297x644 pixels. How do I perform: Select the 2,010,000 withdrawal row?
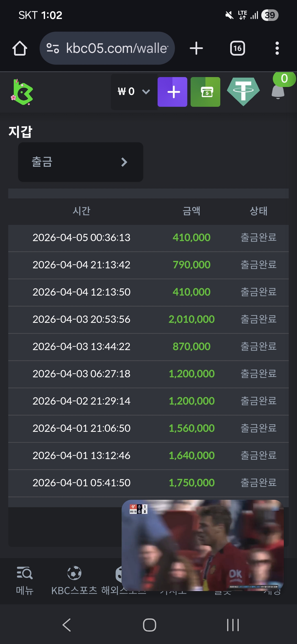(148, 320)
